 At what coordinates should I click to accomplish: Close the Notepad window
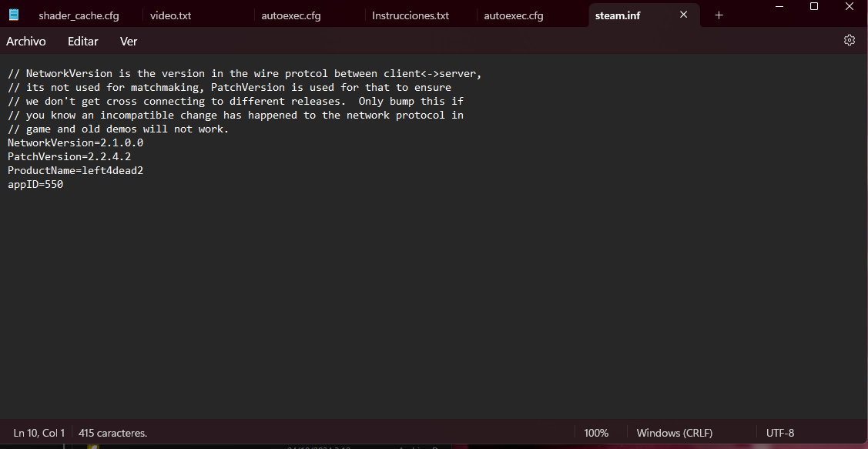(x=850, y=6)
